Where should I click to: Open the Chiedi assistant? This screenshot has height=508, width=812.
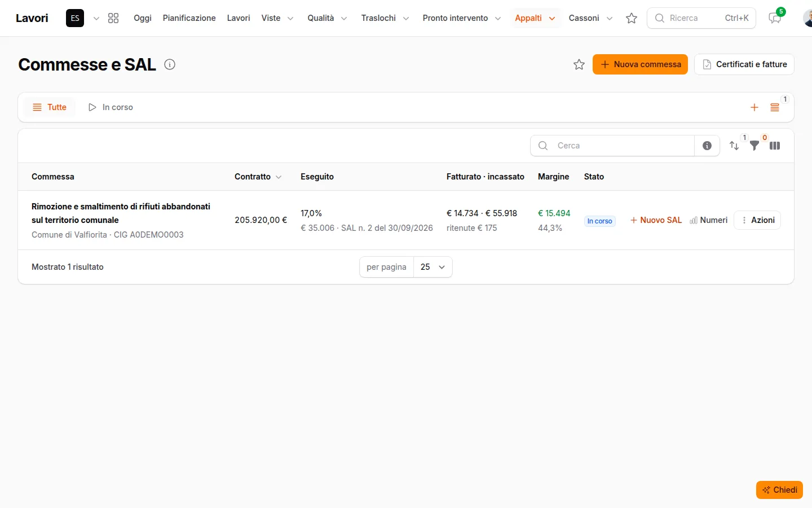[x=779, y=490]
